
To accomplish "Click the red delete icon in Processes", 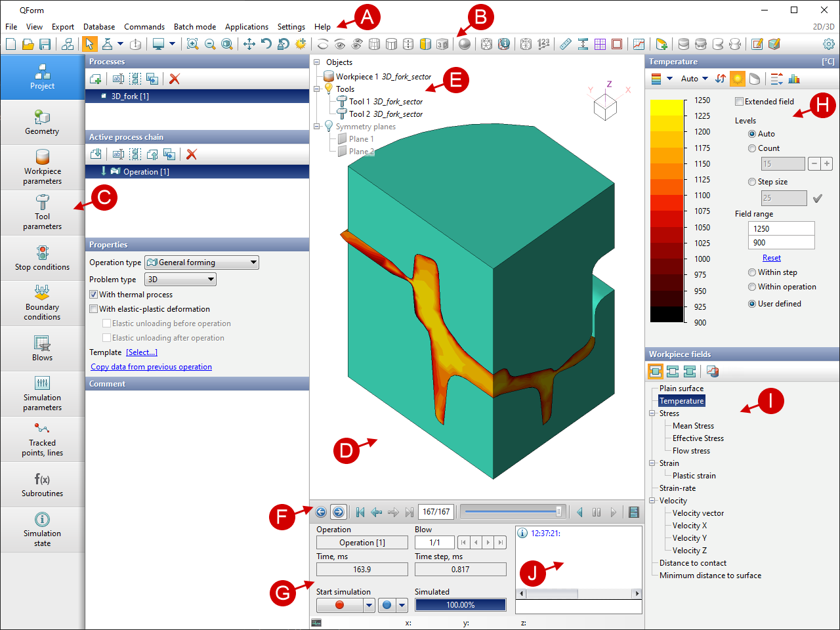I will (x=175, y=79).
